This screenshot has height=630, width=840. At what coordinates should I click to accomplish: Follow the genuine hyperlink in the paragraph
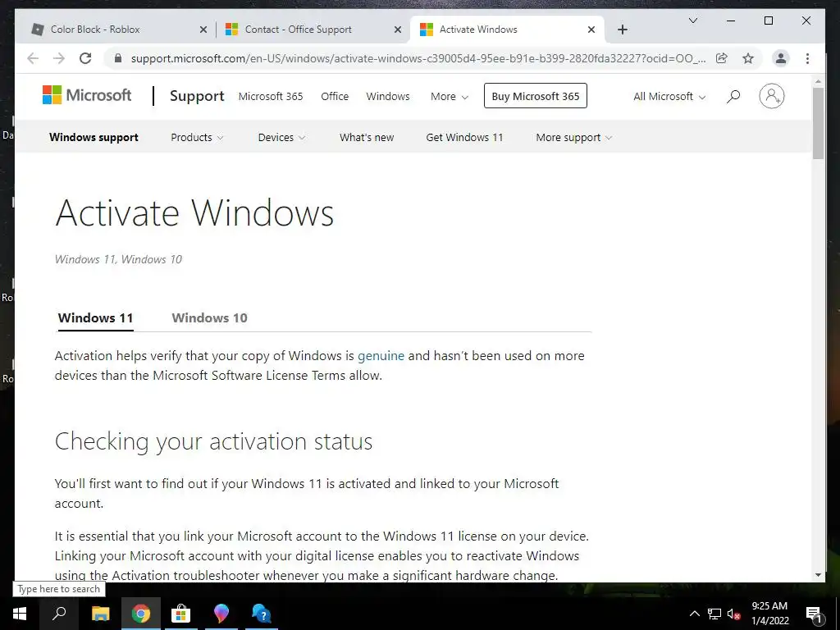381,356
